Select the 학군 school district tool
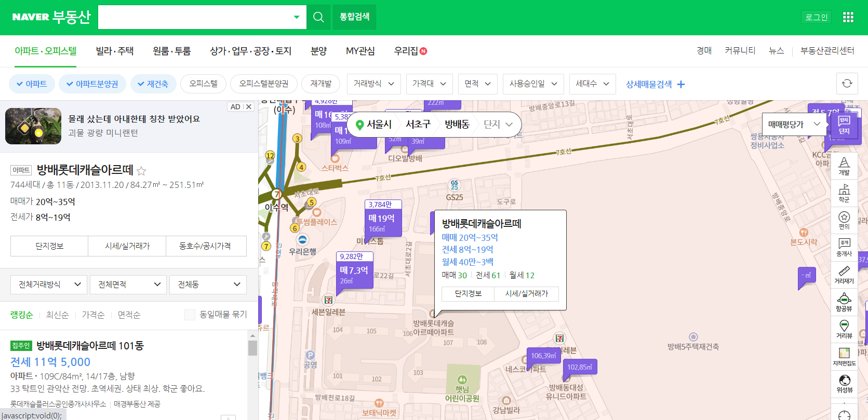Image resolution: width=868 pixels, height=420 pixels. (x=844, y=193)
